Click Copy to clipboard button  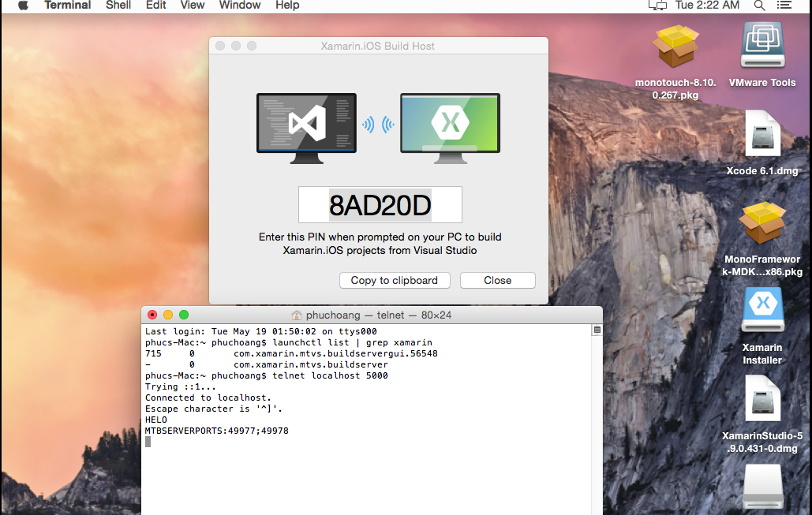point(395,280)
